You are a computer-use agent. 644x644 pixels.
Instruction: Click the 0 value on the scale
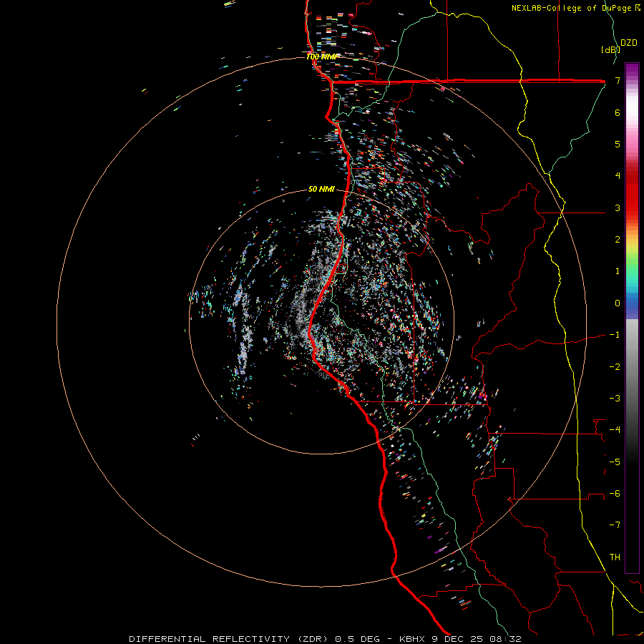(618, 303)
